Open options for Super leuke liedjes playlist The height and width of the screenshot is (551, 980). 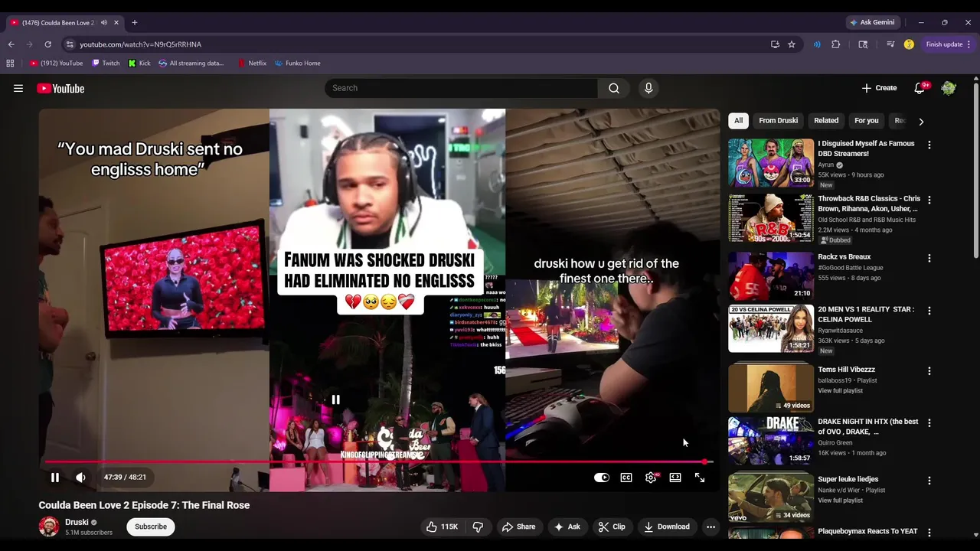click(x=929, y=481)
